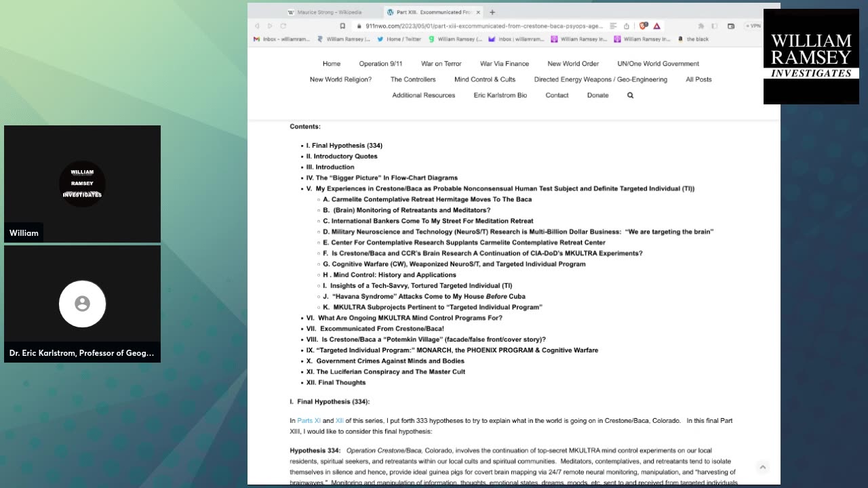Open the War on Terror menu

(x=441, y=64)
